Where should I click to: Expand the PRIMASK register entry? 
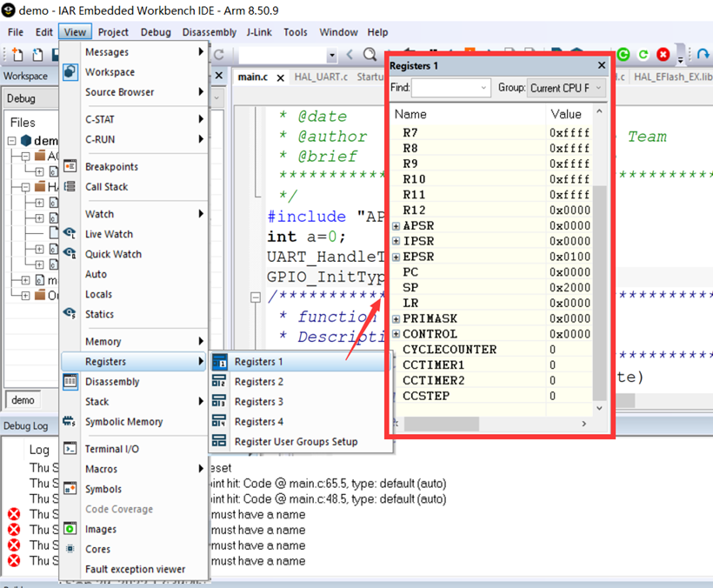point(396,319)
